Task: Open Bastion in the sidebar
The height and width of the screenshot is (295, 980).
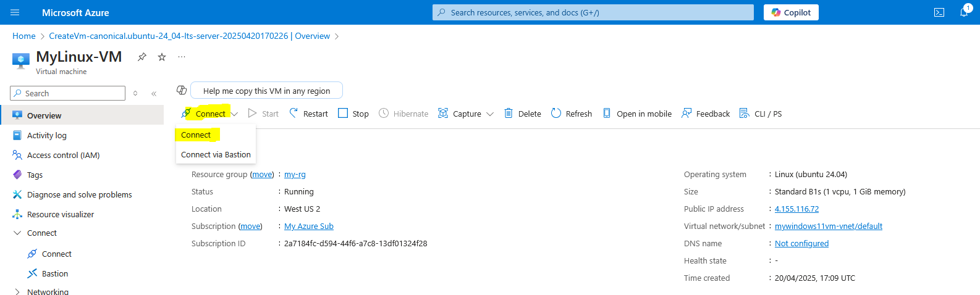Action: (55, 273)
